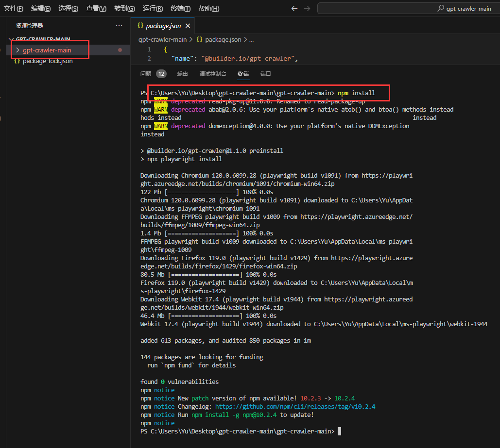Viewport: 500px width, 448px height.
Task: Click the JSON braces icon in breadcrumb
Action: [x=199, y=39]
